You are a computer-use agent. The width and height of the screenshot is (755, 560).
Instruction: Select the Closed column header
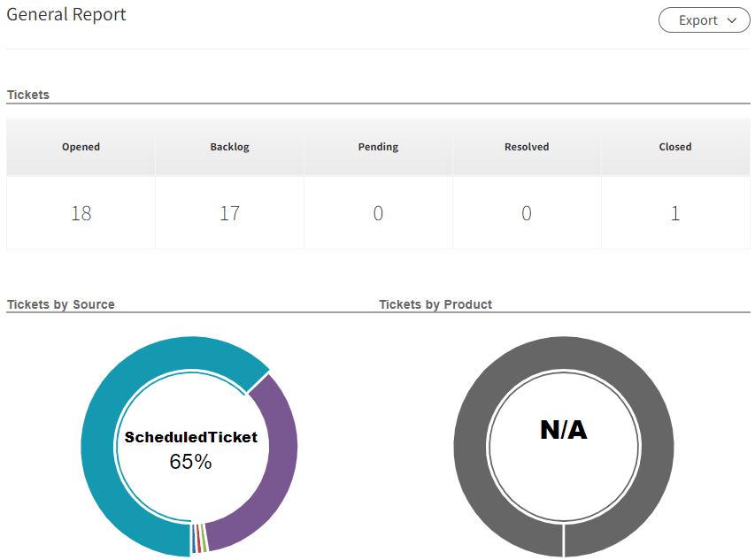[x=675, y=147]
